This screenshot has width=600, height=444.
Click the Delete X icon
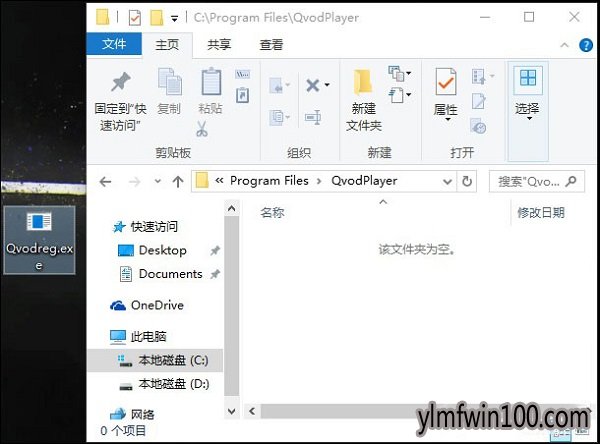pos(313,85)
